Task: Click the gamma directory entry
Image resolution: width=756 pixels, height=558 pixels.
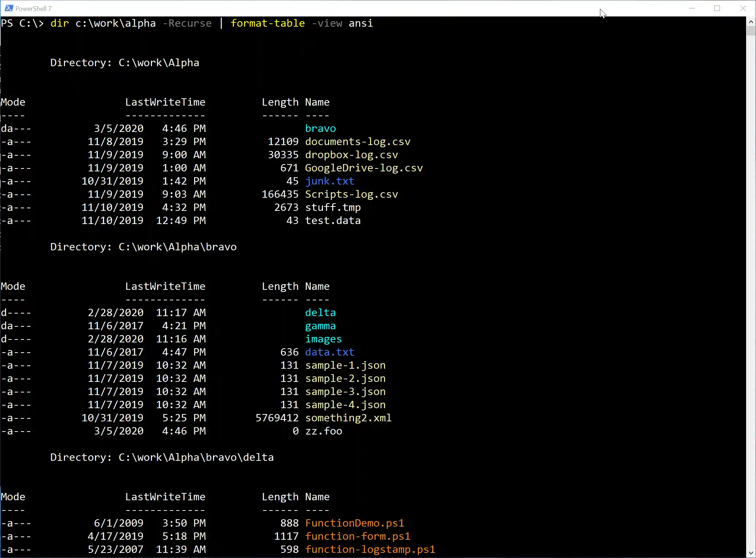Action: click(320, 326)
